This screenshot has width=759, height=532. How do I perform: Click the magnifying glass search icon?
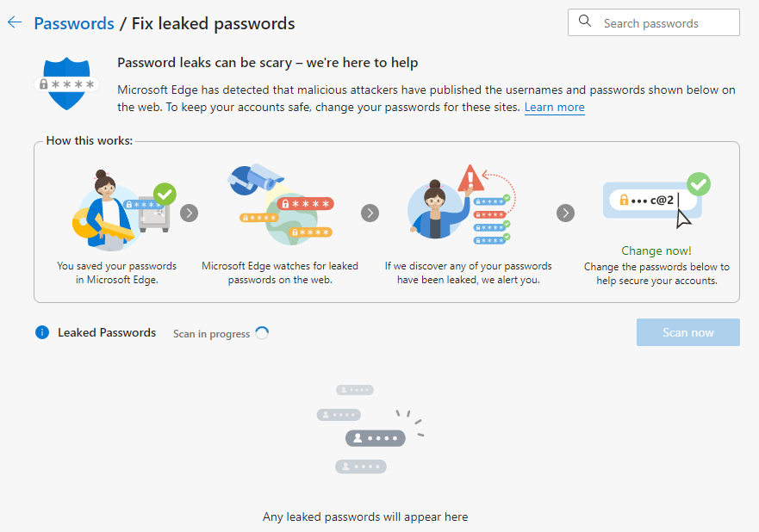(x=585, y=22)
